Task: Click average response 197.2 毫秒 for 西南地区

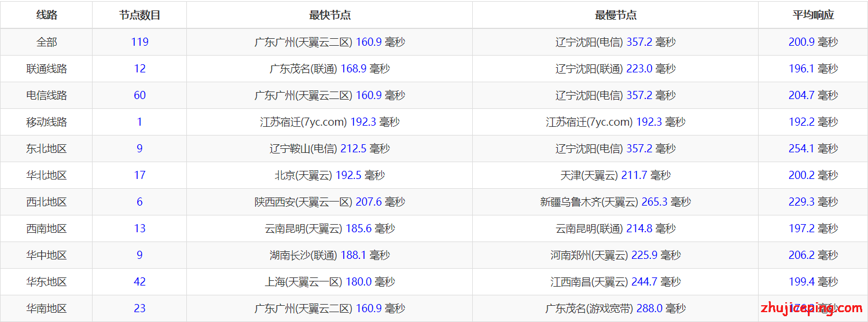Action: [813, 228]
